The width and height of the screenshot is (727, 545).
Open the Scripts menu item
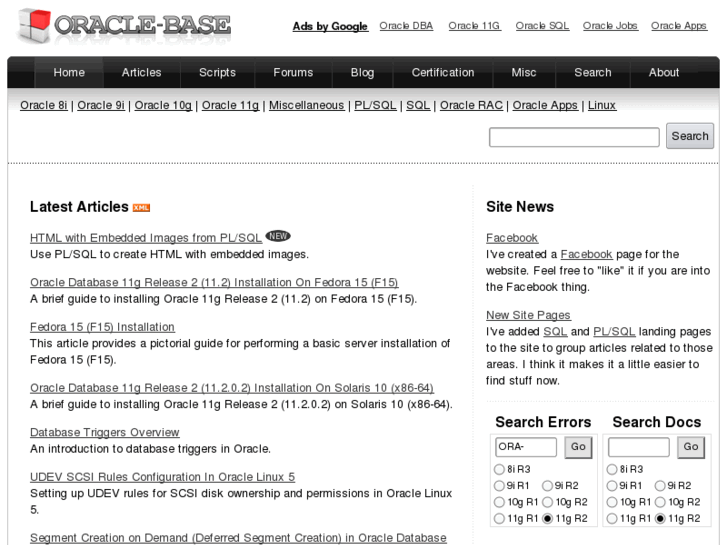(217, 72)
